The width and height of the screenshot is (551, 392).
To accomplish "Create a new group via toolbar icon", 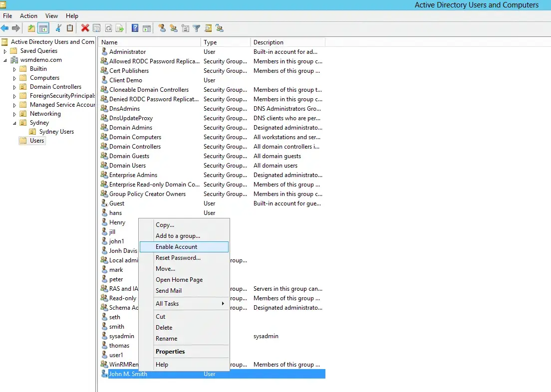I will (174, 28).
